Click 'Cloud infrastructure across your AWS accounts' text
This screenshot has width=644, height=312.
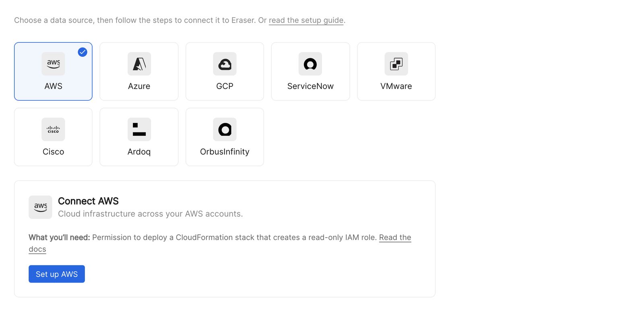[x=150, y=214]
